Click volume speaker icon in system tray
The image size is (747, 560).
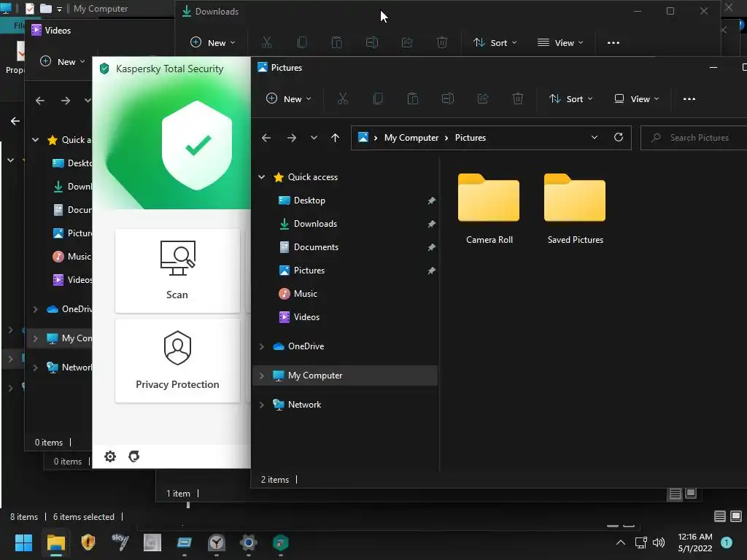coord(659,542)
